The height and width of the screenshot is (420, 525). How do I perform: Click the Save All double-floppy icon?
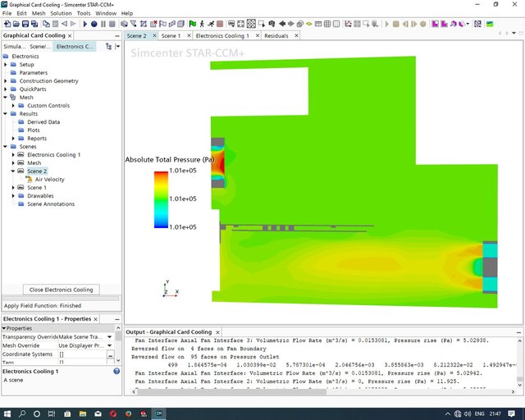(x=34, y=24)
